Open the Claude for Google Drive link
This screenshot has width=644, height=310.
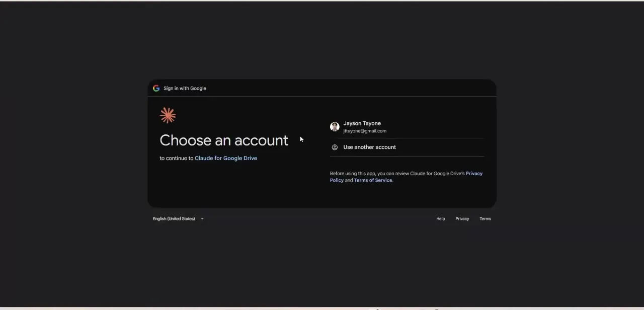tap(226, 158)
